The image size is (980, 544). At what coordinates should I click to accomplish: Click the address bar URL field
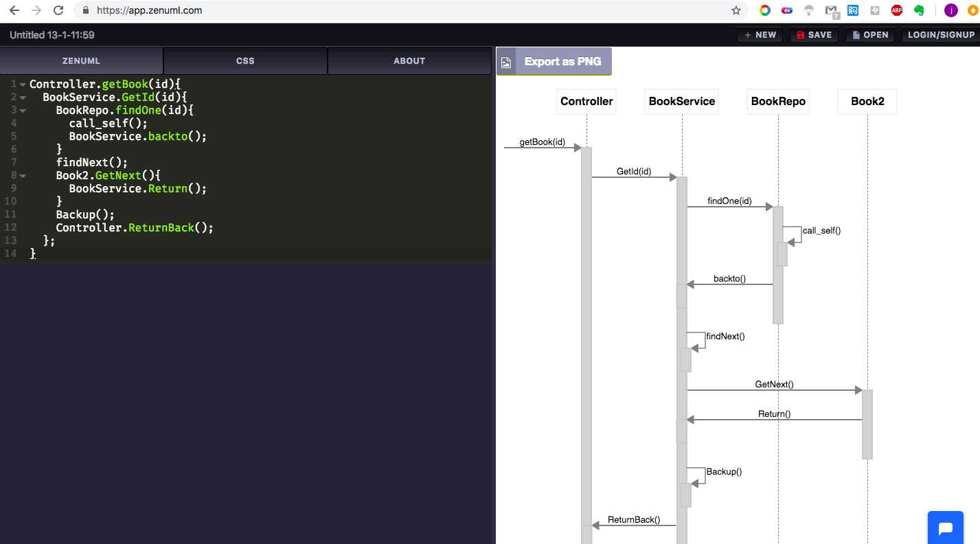tap(405, 10)
